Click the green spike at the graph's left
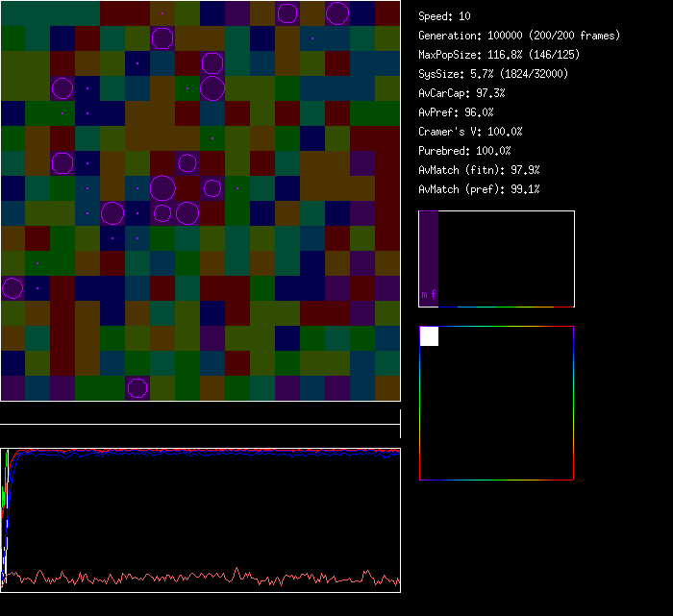Screen dimensions: 673x616 pyautogui.click(x=8, y=473)
